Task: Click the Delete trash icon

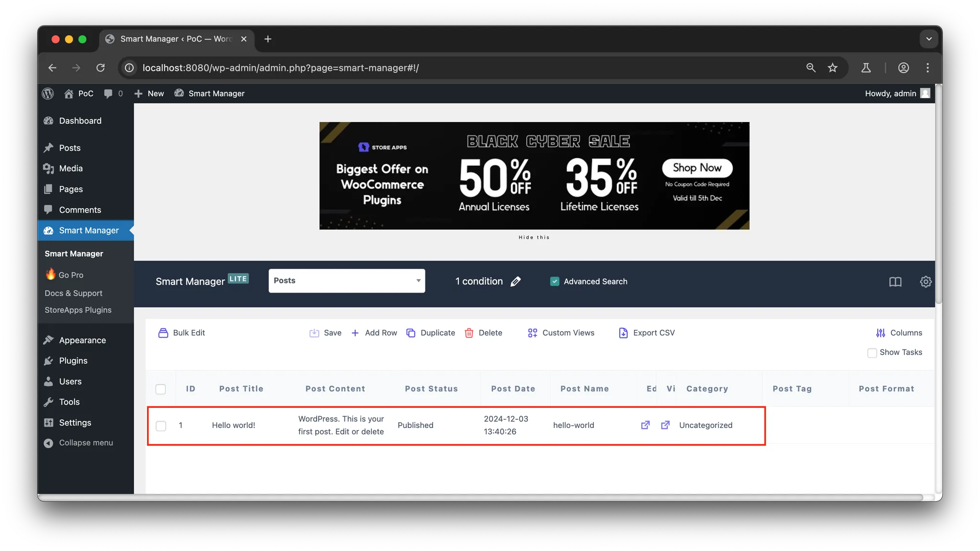Action: coord(469,333)
